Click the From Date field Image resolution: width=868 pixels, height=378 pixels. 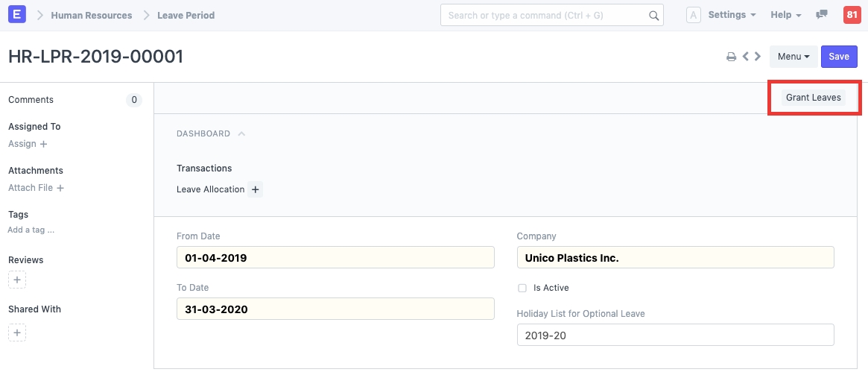click(335, 258)
